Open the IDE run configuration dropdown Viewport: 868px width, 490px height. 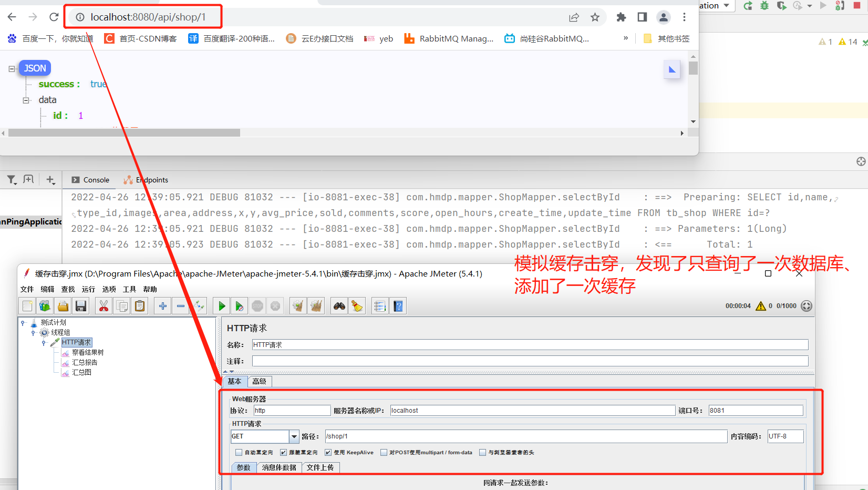pos(727,6)
